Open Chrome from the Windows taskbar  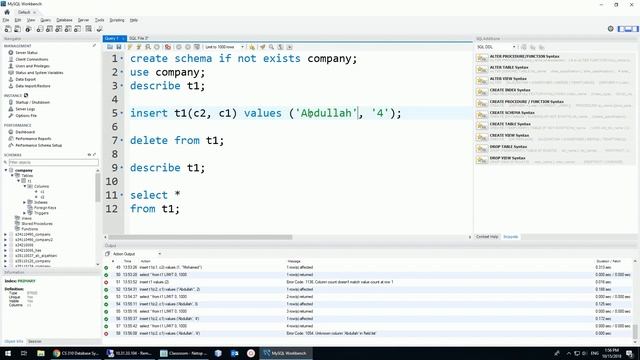coord(76,353)
